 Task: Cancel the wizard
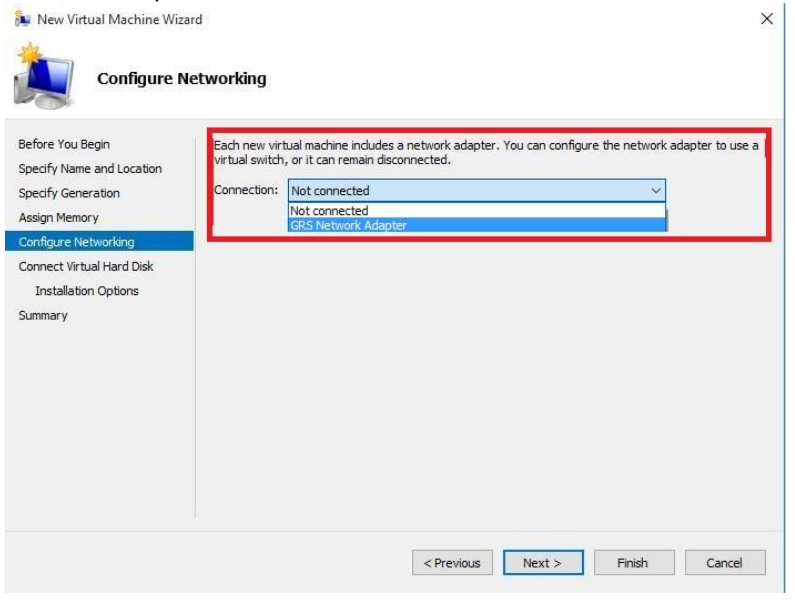pyautogui.click(x=725, y=562)
